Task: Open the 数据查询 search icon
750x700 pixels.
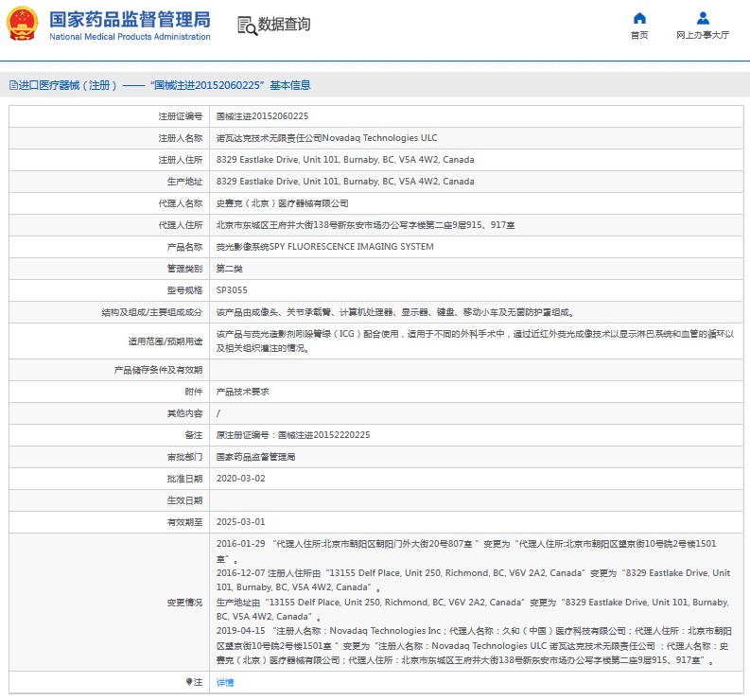Action: [247, 26]
